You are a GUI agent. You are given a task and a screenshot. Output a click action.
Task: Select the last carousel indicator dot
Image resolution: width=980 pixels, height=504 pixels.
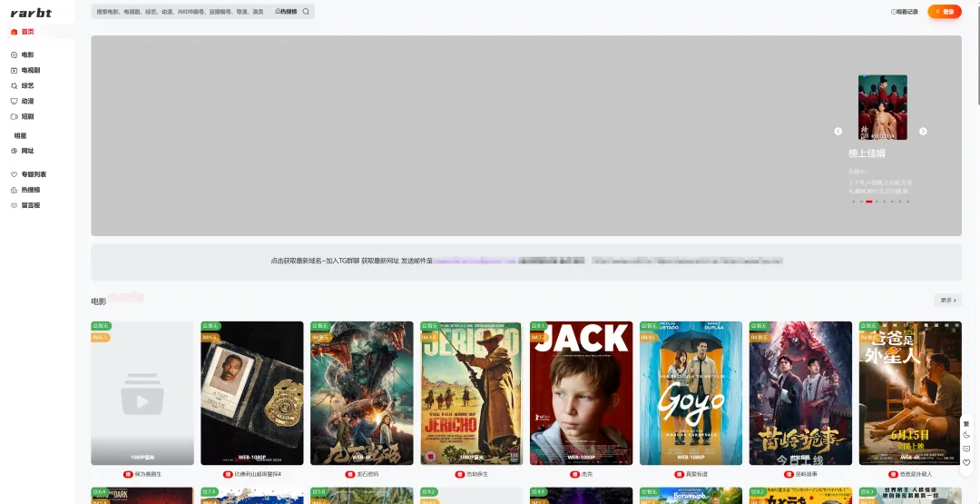[907, 202]
